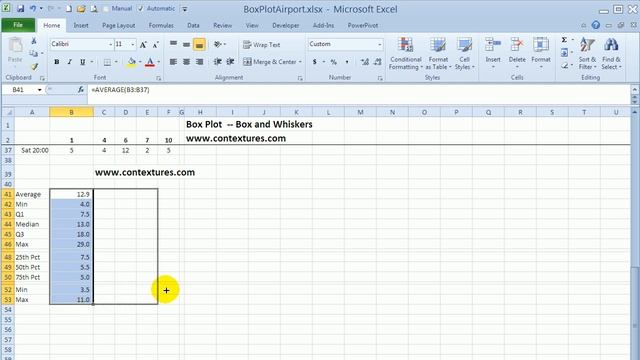The height and width of the screenshot is (360, 640).
Task: Apply Percent Style format
Action: pos(334,62)
